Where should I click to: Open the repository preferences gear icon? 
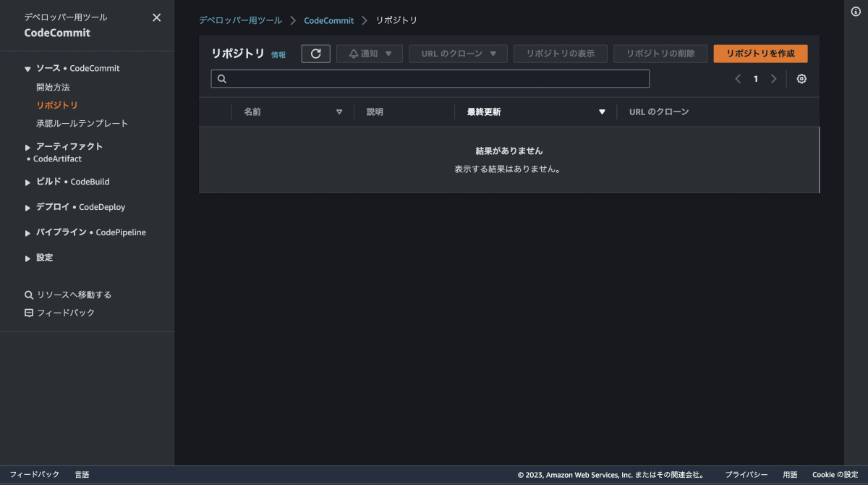[x=801, y=79]
